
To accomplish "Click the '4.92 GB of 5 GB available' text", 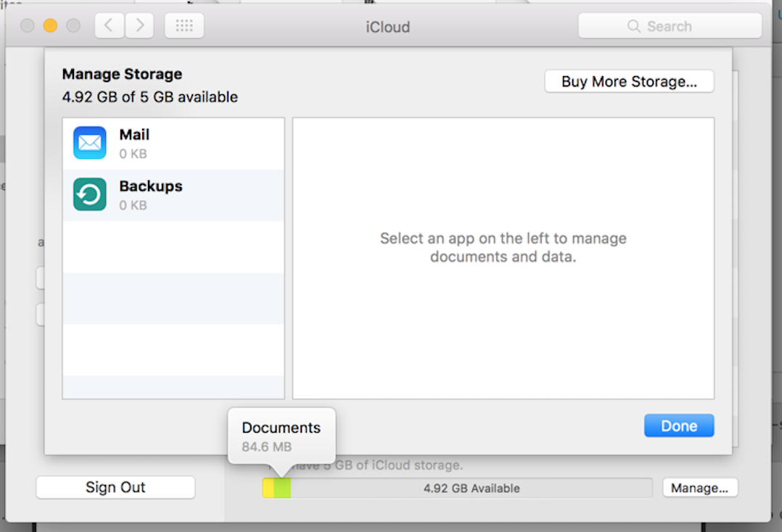I will 150,96.
